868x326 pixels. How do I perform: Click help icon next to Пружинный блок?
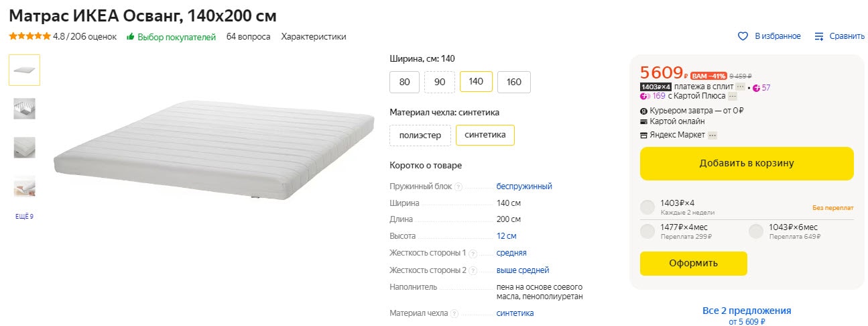pyautogui.click(x=458, y=186)
